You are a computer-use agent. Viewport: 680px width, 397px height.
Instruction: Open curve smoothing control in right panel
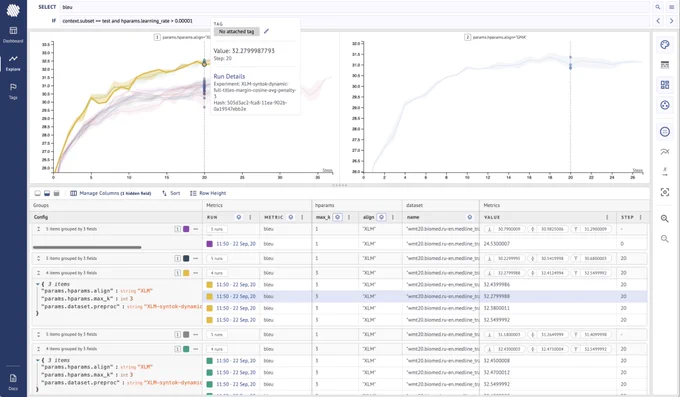coord(664,151)
